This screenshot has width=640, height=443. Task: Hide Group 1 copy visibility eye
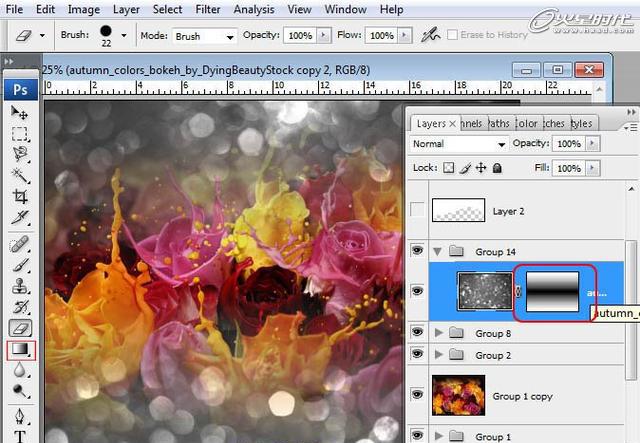pyautogui.click(x=417, y=394)
